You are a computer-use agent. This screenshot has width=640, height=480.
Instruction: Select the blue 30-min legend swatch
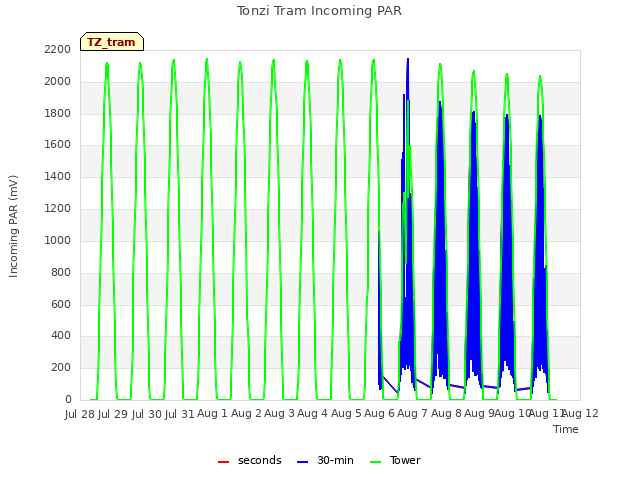click(302, 461)
